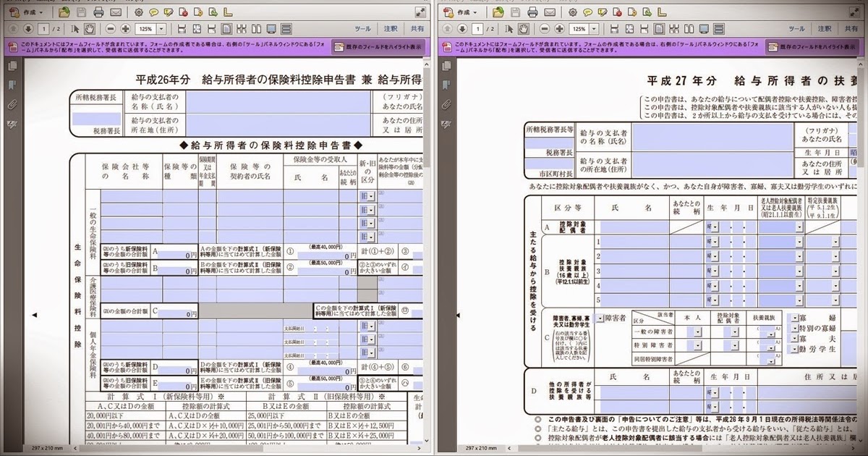
Task: Click the expand toolbar icon in the left window
Action: pyautogui.click(x=420, y=12)
